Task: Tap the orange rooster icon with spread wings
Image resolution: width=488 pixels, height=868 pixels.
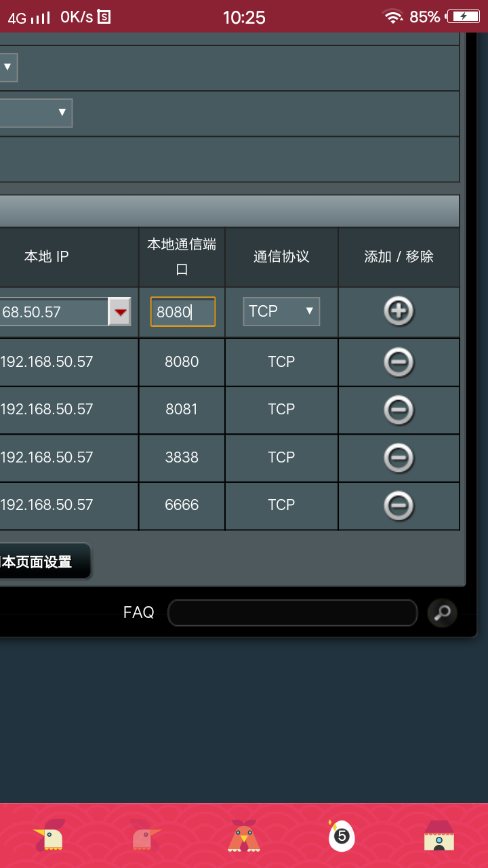Action: [244, 835]
